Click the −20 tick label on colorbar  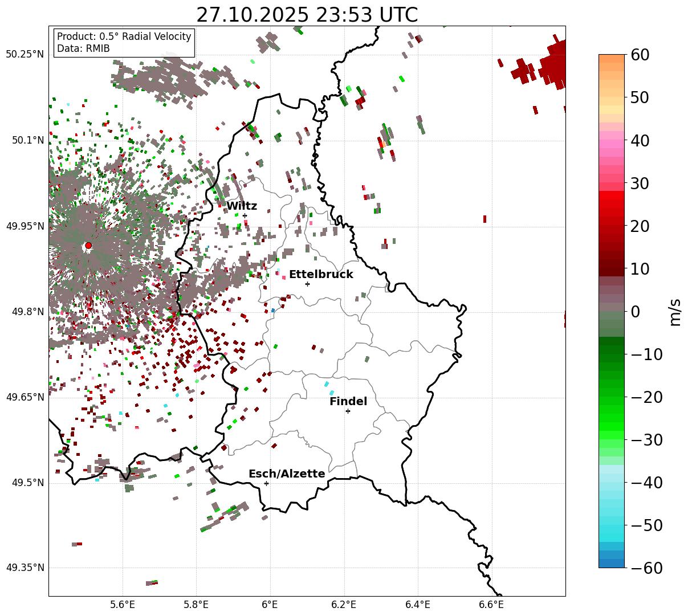646,397
